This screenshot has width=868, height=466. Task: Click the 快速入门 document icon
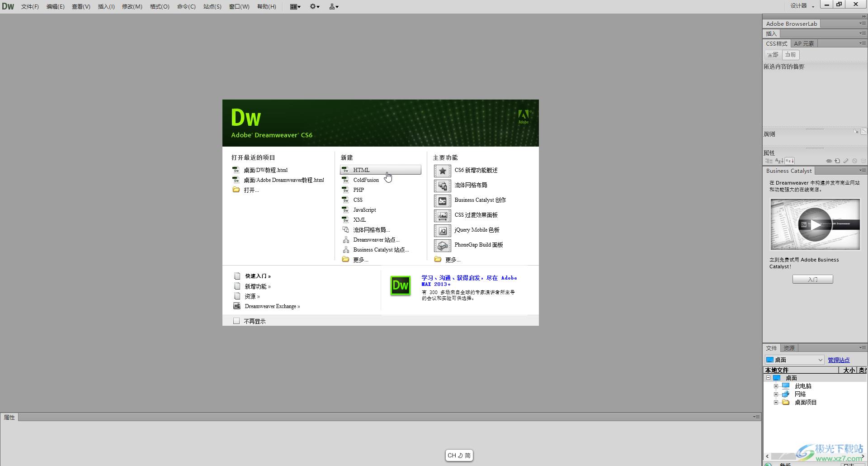tap(237, 276)
